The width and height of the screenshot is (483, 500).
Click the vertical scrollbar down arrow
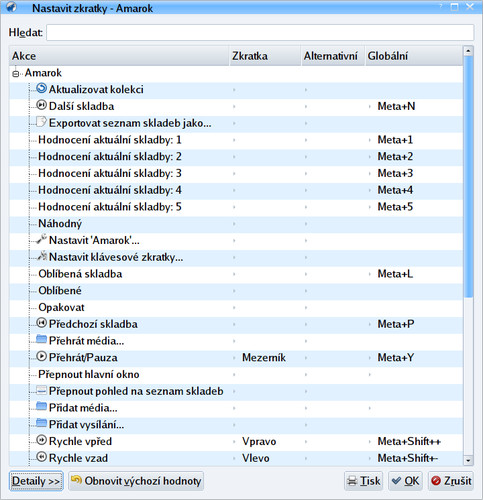pyautogui.click(x=468, y=460)
